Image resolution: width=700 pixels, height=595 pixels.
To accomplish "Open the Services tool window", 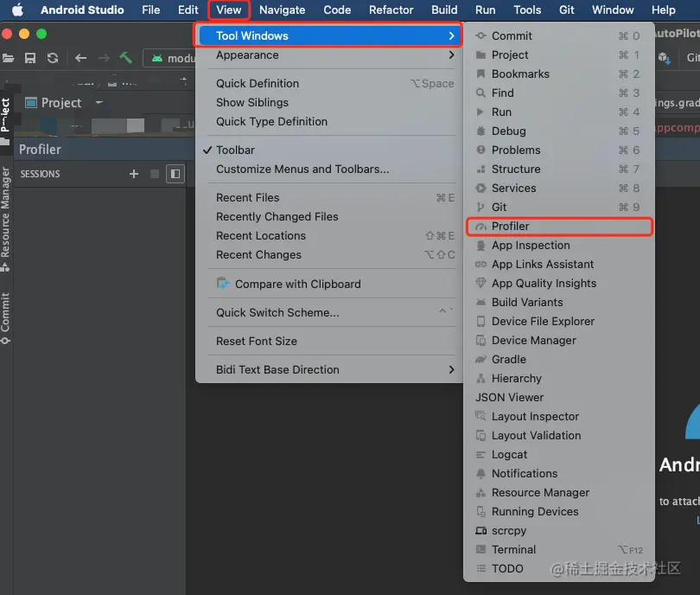I will 559,188.
